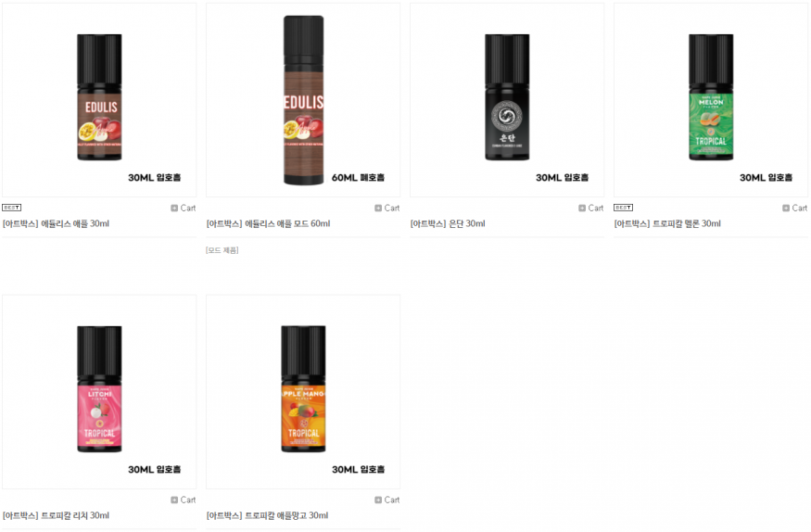The height and width of the screenshot is (532, 811).
Task: Open Edulis 60ML tall bottle image
Action: tap(303, 100)
